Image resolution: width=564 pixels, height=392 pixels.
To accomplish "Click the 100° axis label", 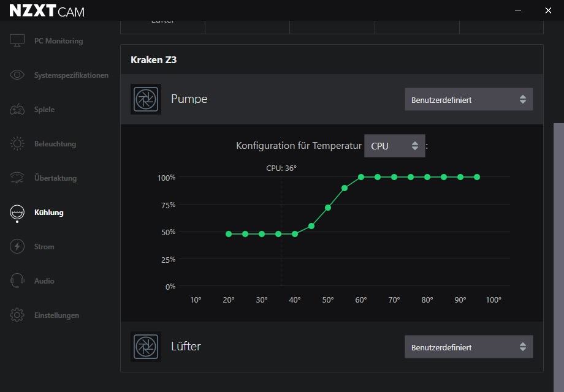I will pos(493,300).
